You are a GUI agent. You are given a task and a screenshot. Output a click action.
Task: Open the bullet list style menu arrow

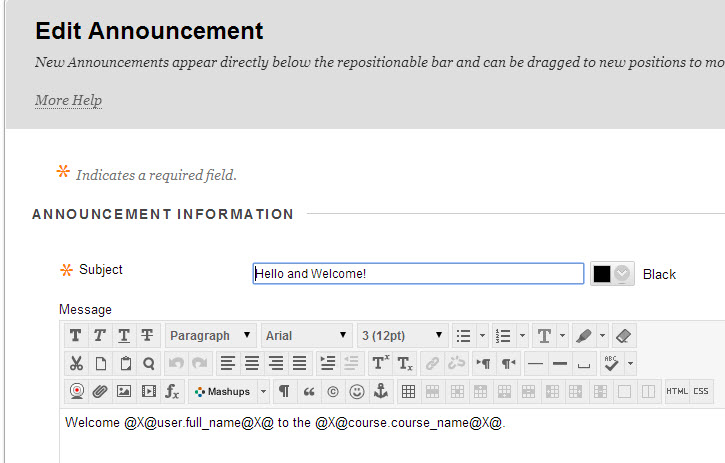pyautogui.click(x=483, y=336)
